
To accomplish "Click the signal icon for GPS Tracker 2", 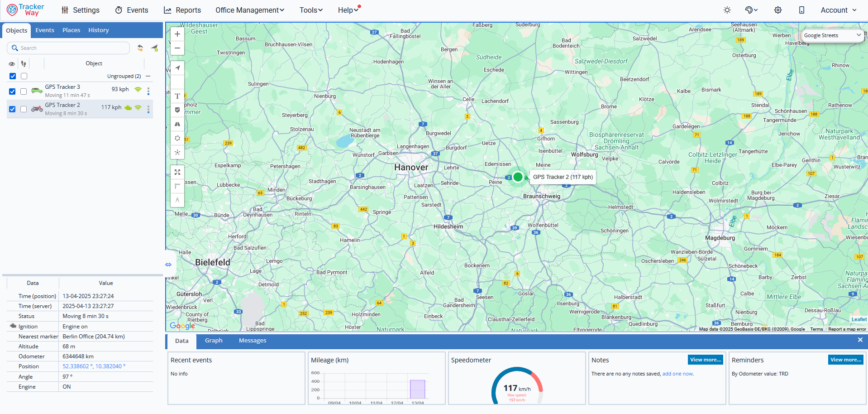I will (138, 108).
